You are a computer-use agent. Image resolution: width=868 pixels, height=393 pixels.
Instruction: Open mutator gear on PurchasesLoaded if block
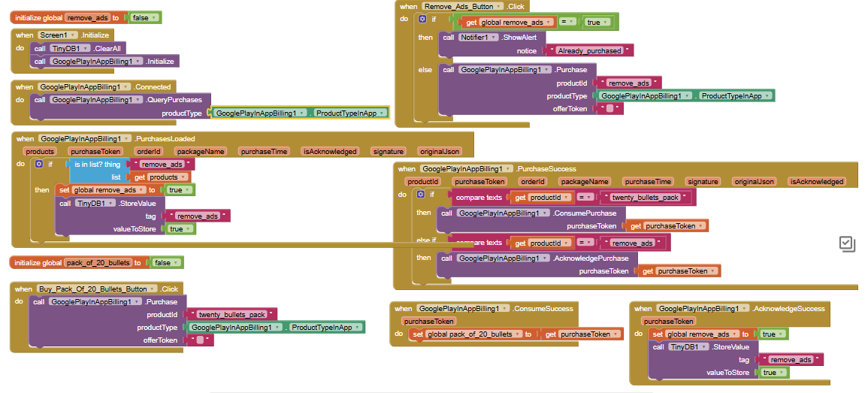coord(39,164)
